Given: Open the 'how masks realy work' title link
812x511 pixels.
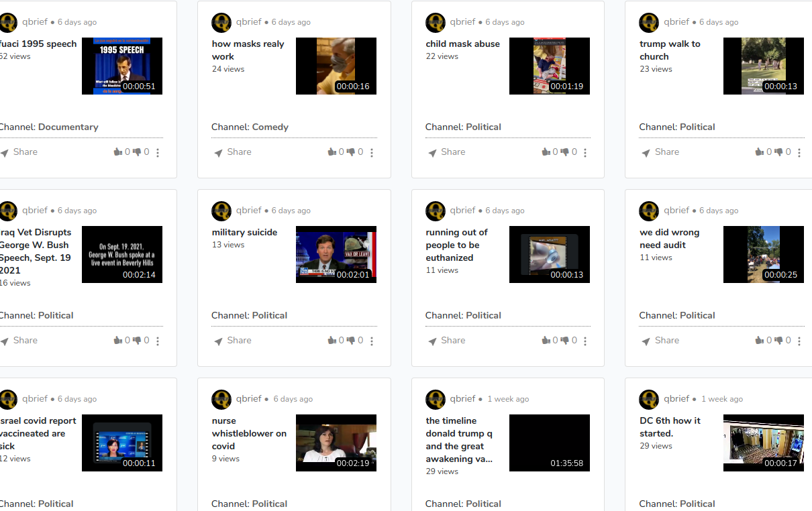Looking at the screenshot, I should click(x=248, y=50).
